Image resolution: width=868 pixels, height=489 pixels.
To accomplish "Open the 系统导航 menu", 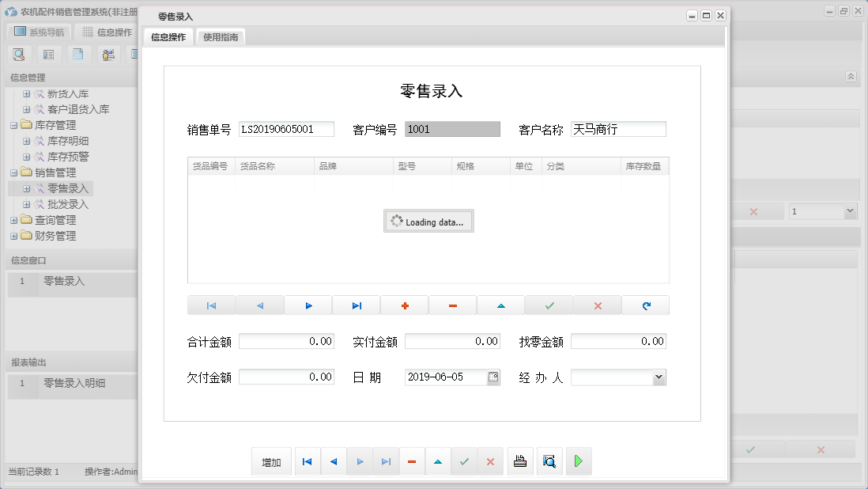I will pyautogui.click(x=39, y=31).
